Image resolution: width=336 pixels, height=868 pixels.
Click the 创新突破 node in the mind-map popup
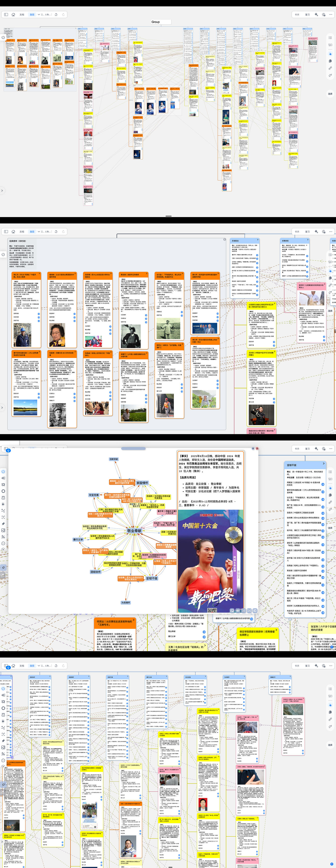[x=114, y=459]
